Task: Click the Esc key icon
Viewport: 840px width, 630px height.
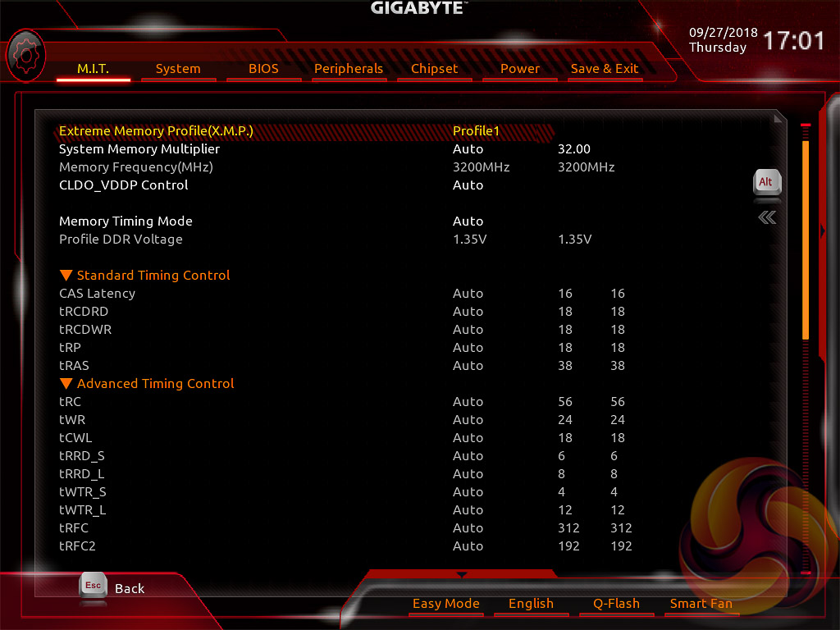Action: tap(93, 586)
